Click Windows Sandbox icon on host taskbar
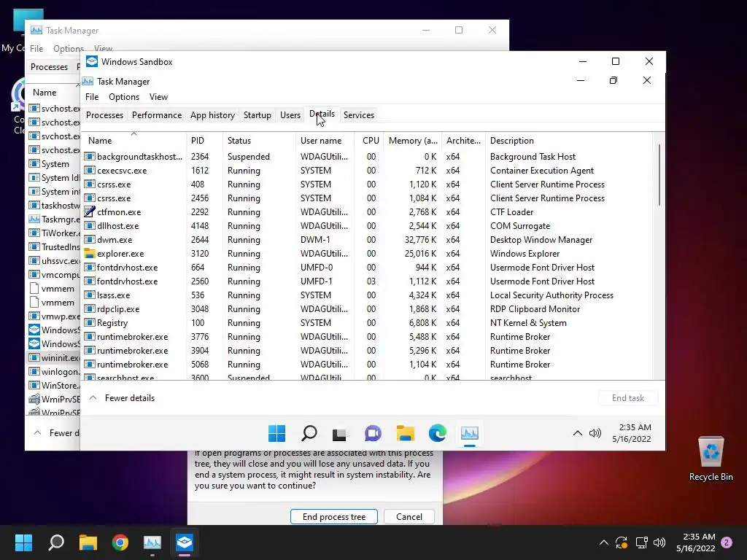 185,542
